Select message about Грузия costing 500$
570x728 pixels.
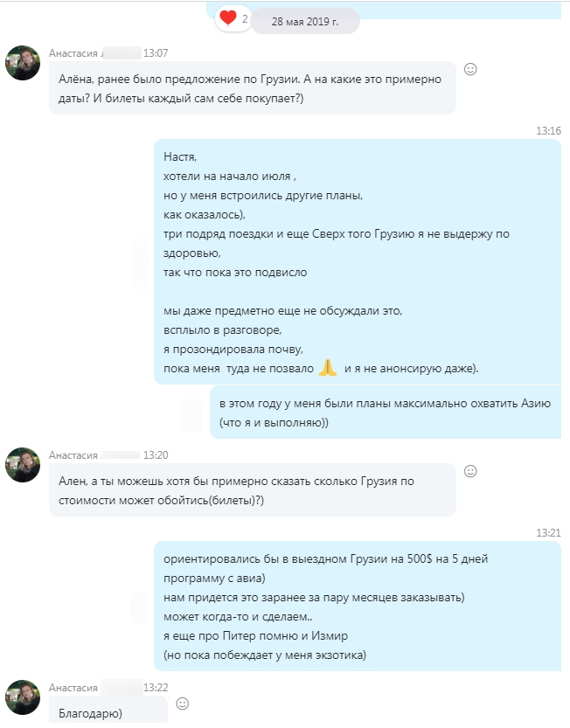click(x=358, y=606)
